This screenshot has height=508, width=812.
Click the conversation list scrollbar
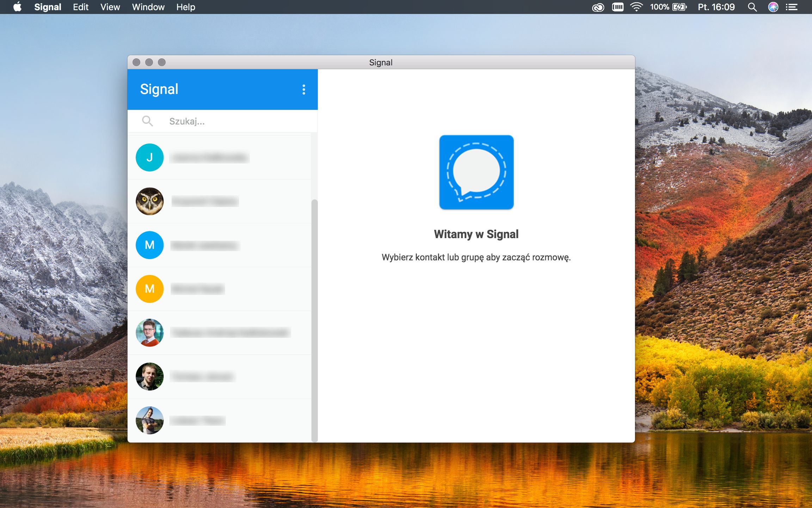click(314, 319)
